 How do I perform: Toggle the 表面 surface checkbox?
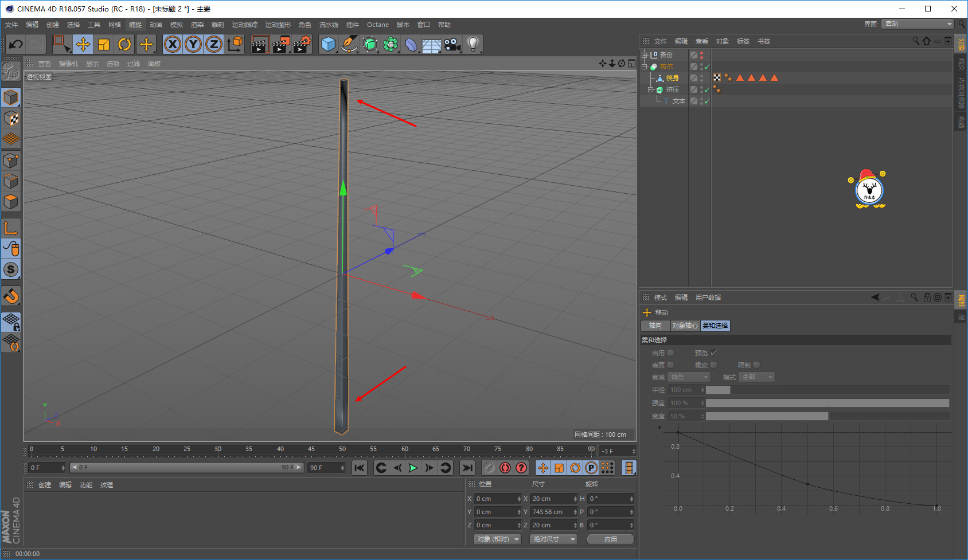[x=670, y=365]
